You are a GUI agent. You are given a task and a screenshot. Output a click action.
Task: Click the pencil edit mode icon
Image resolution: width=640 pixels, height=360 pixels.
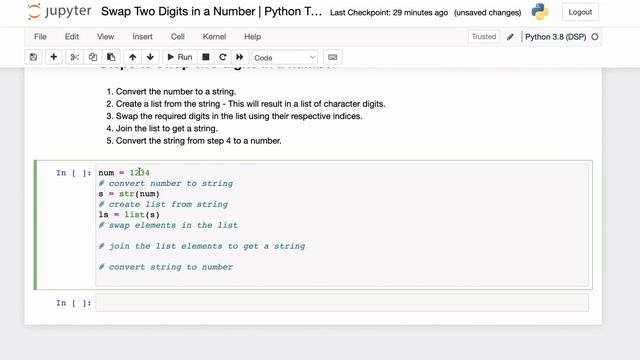point(510,37)
